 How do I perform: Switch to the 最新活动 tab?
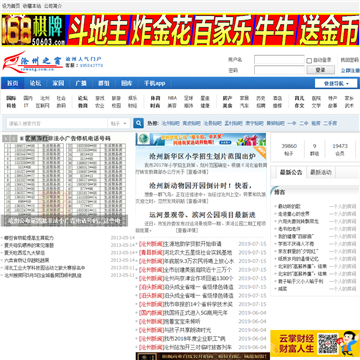(321, 172)
